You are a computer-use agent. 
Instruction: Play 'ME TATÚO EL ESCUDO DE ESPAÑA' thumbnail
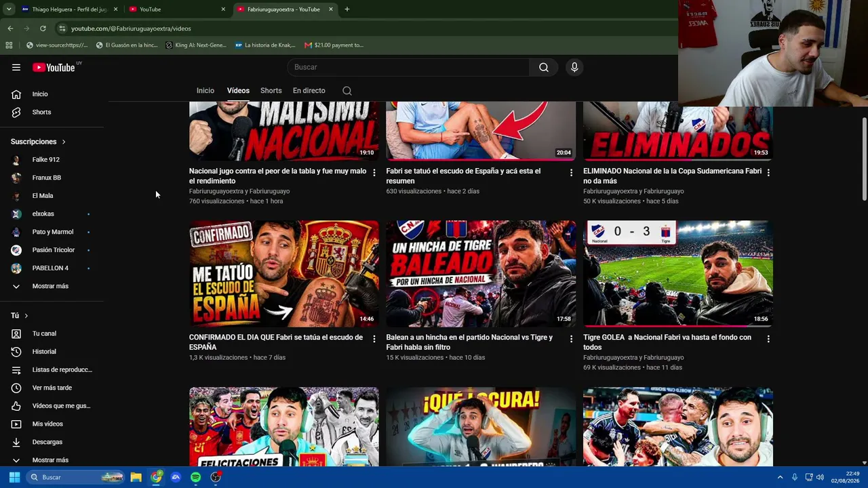[x=284, y=274]
